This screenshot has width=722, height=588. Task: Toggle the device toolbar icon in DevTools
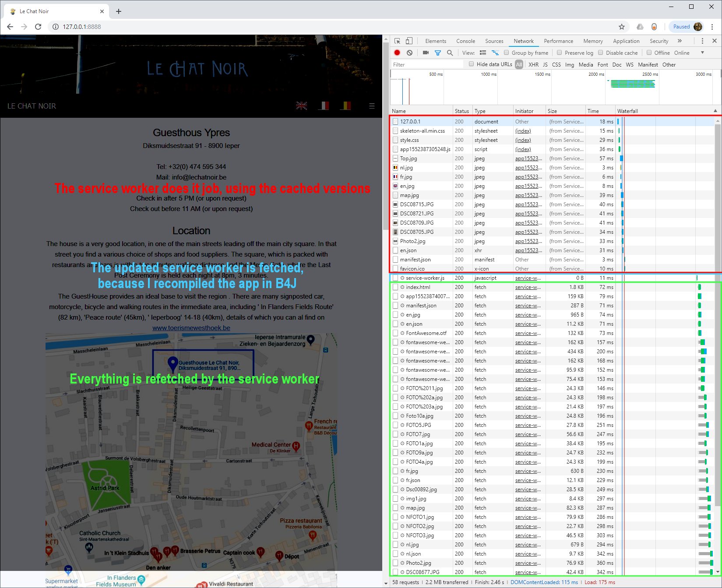pyautogui.click(x=409, y=41)
